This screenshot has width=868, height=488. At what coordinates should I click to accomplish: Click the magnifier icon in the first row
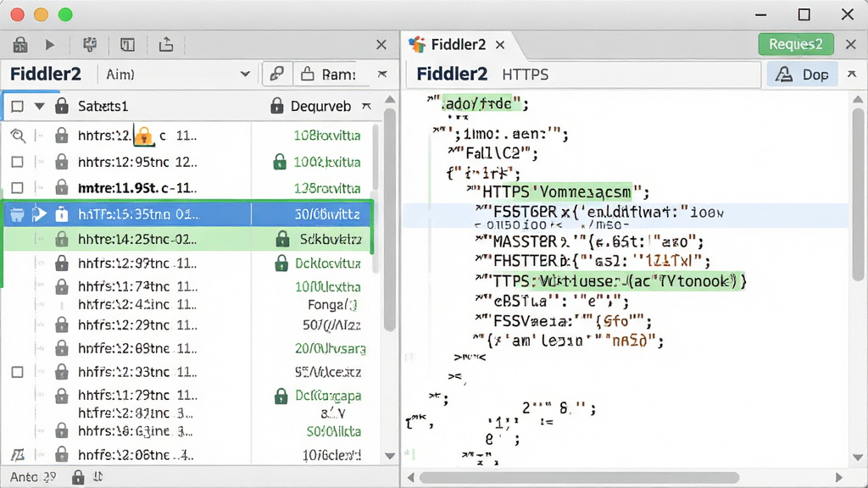click(18, 136)
